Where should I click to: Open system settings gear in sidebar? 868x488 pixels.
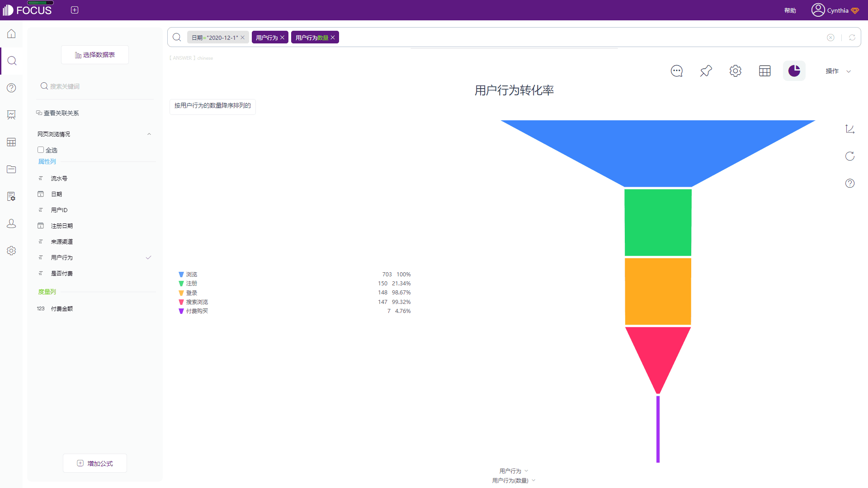pyautogui.click(x=11, y=251)
